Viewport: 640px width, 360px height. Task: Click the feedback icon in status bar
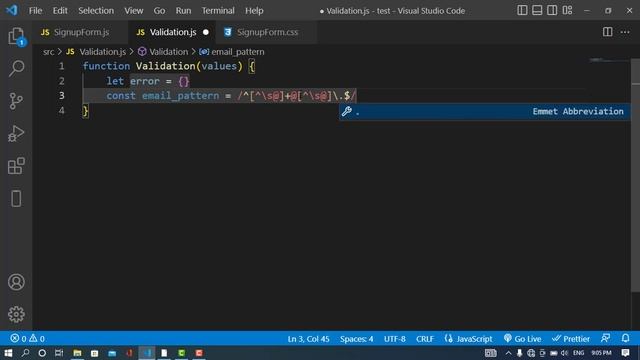point(605,338)
